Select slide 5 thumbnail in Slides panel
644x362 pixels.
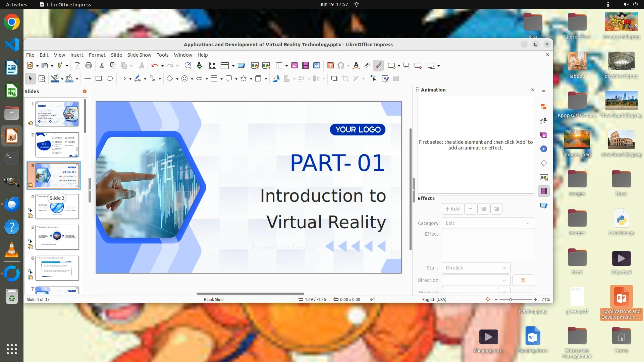[57, 237]
